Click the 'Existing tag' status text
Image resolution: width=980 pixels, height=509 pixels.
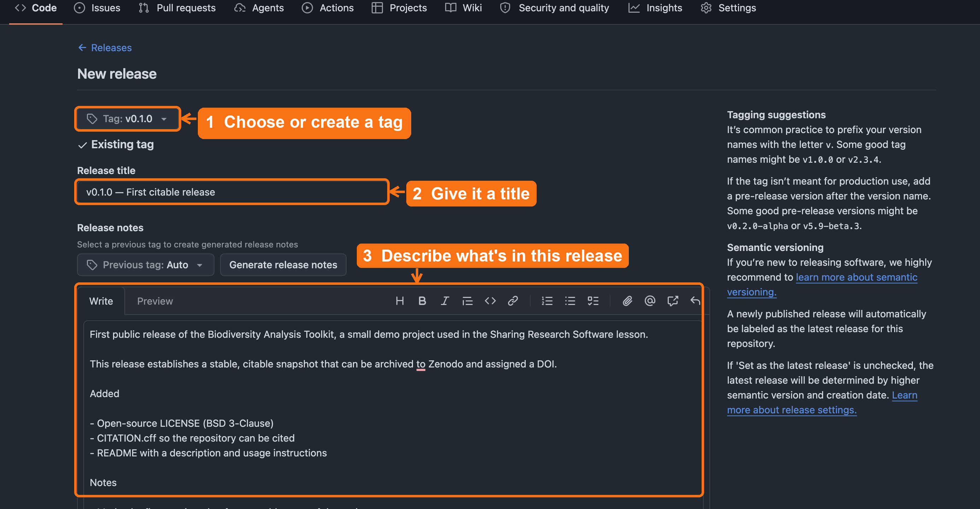click(x=122, y=144)
